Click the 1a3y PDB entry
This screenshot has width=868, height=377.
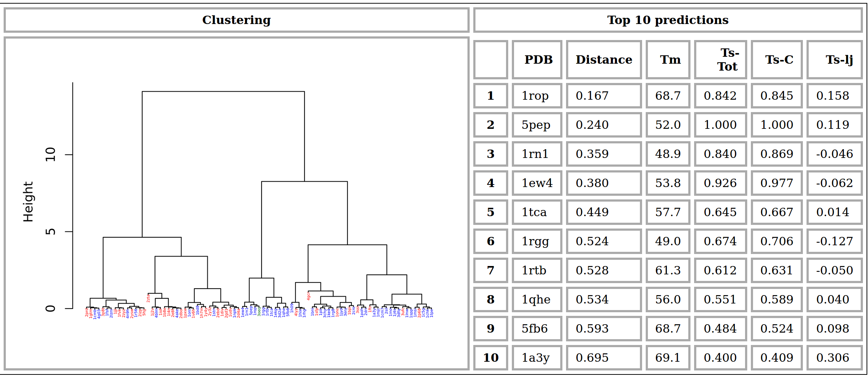[x=535, y=358]
